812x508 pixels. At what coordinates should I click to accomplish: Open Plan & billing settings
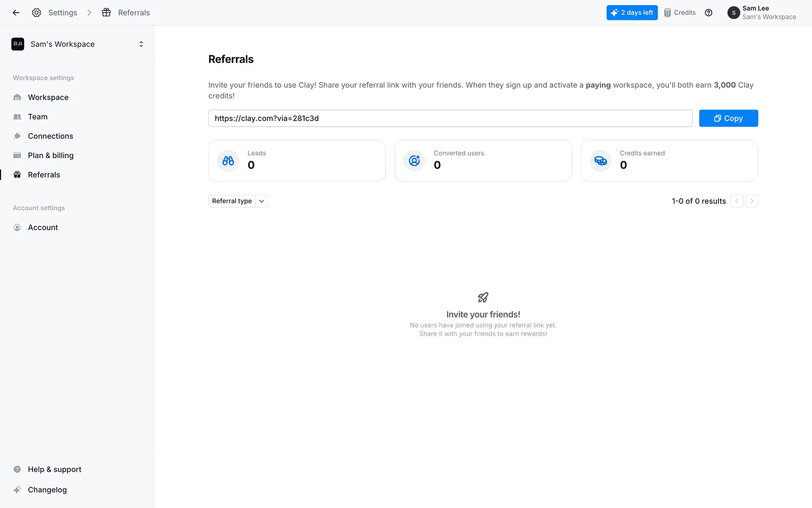50,155
